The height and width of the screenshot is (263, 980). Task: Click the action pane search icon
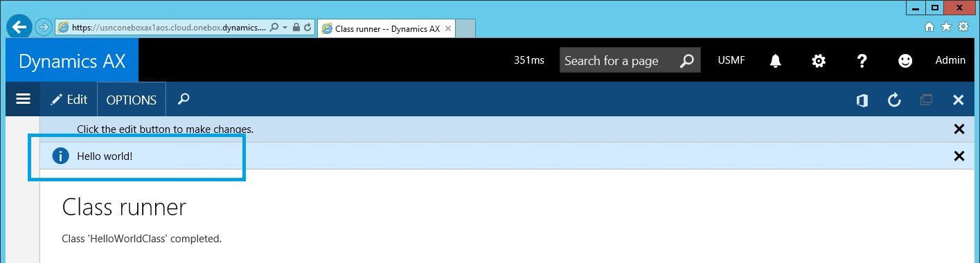point(184,99)
